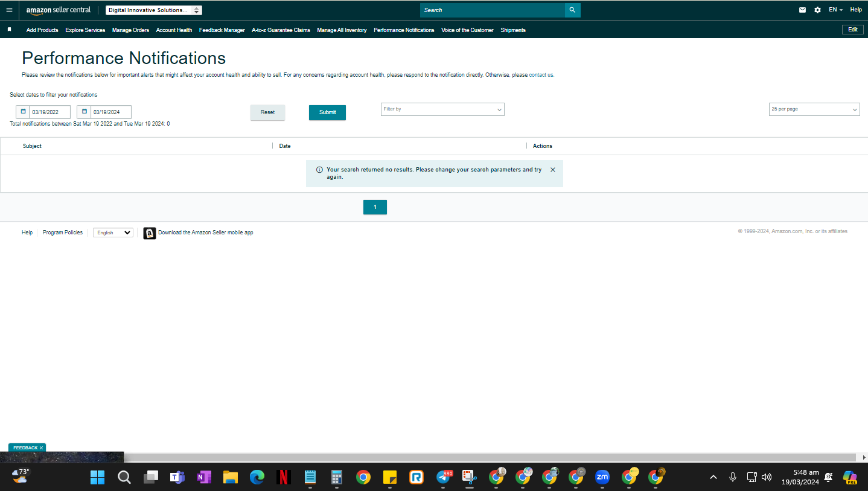This screenshot has height=491, width=868.
Task: Open the Digital Innovative Solutions account switcher
Action: click(154, 10)
